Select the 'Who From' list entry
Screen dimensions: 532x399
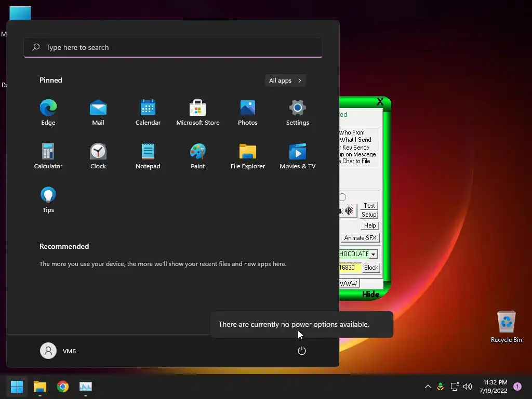352,132
